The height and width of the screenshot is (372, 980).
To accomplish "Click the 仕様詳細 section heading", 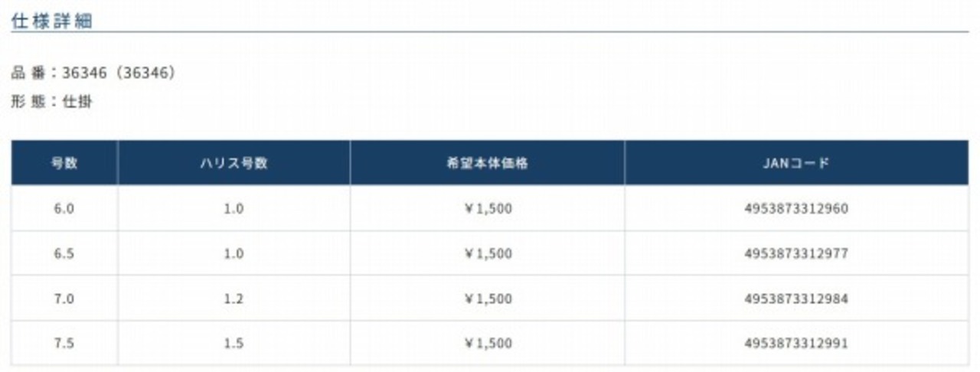I will [x=52, y=21].
